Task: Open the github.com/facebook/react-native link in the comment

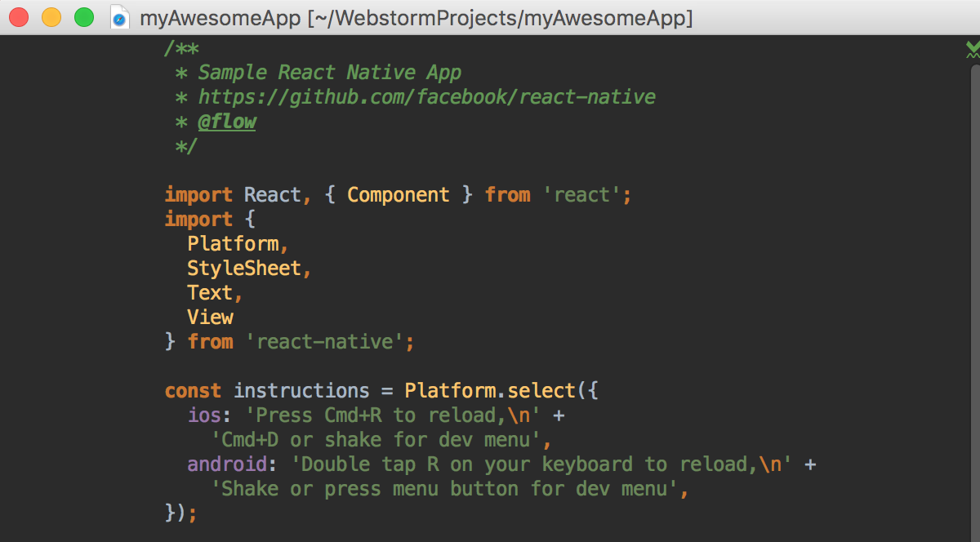Action: pos(427,97)
